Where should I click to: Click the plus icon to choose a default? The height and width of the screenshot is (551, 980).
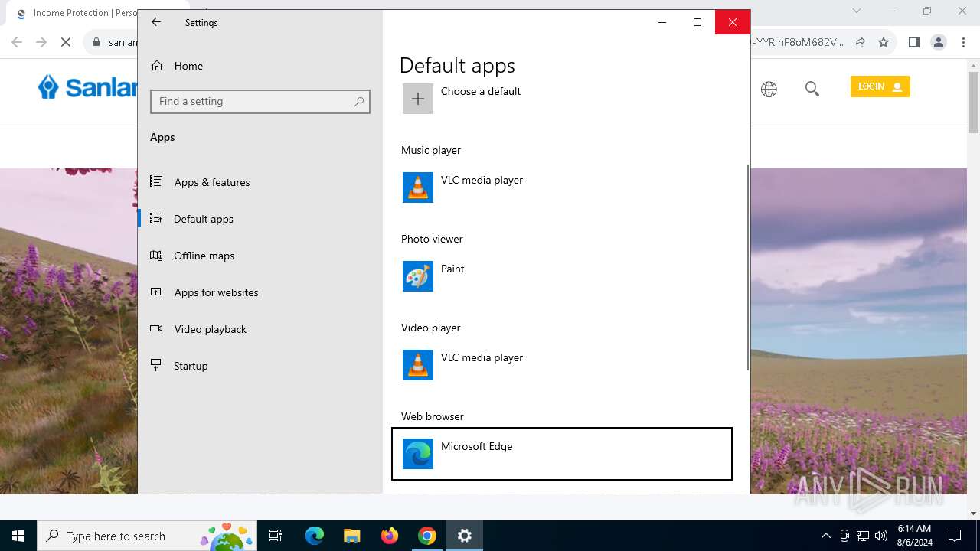click(418, 99)
